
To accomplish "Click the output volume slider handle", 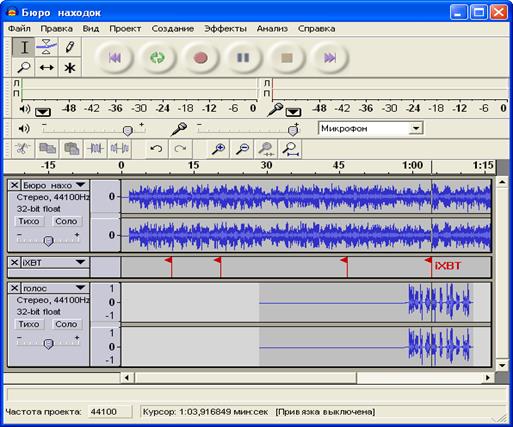I will 128,130.
